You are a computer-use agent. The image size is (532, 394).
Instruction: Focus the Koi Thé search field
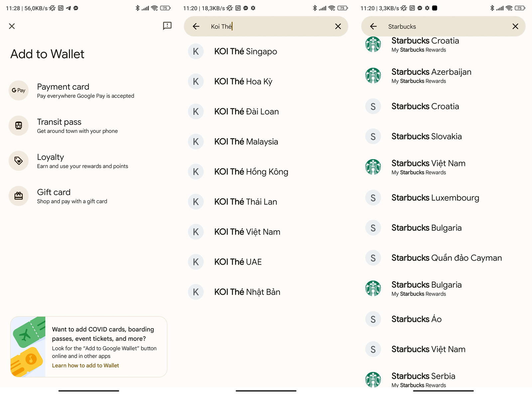tap(266, 26)
